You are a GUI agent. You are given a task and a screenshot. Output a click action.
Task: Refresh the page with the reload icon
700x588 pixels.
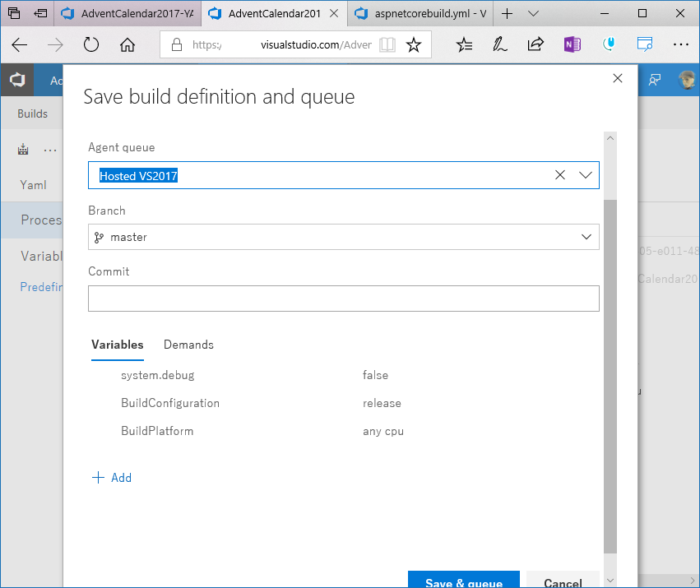pos(91,44)
